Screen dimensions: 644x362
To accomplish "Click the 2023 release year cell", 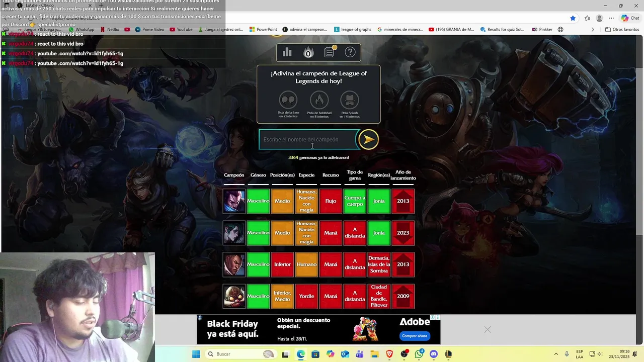I will (403, 233).
